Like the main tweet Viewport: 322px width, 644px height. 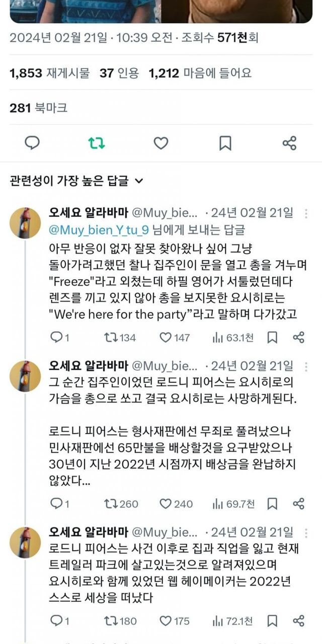pos(160,143)
